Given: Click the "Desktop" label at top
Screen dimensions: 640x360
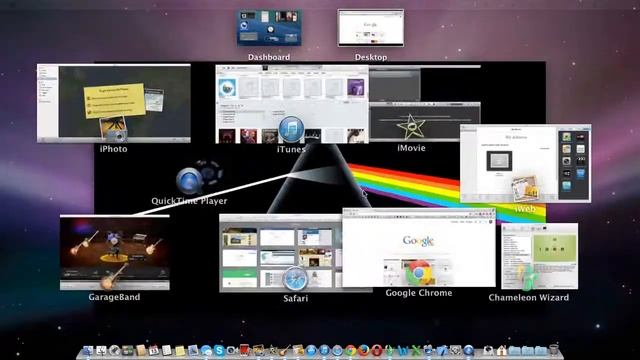Looking at the screenshot, I should 371,57.
